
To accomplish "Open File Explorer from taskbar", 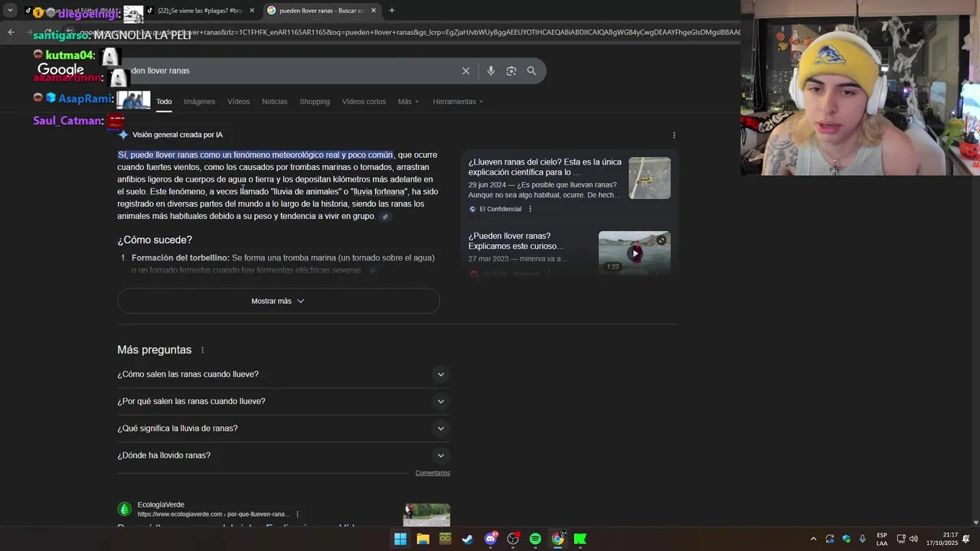I will [423, 539].
